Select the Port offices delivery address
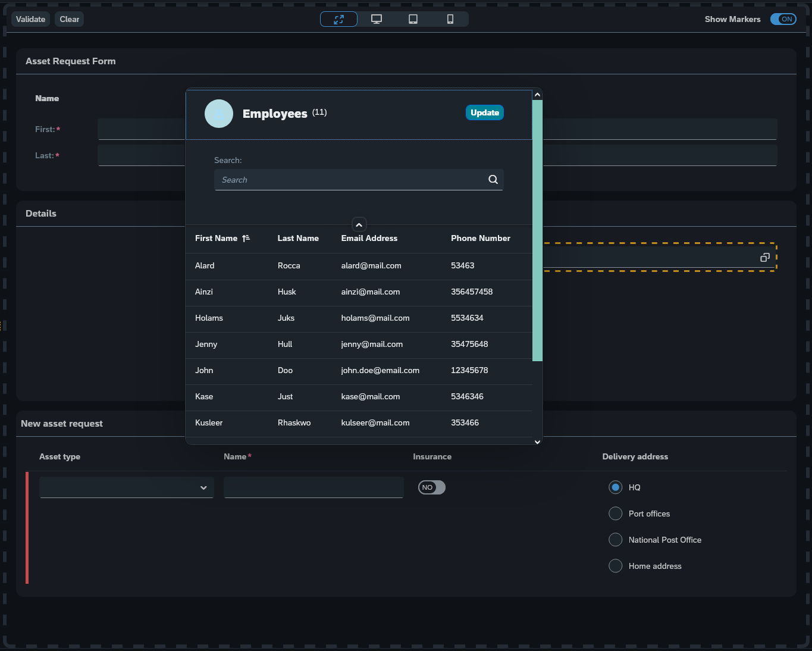The width and height of the screenshot is (812, 651). 615,513
